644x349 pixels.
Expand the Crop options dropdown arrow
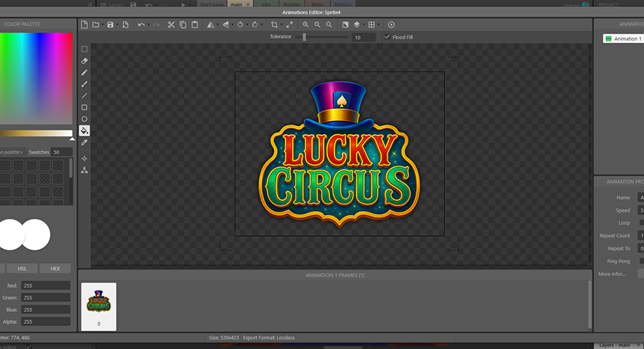click(x=282, y=25)
